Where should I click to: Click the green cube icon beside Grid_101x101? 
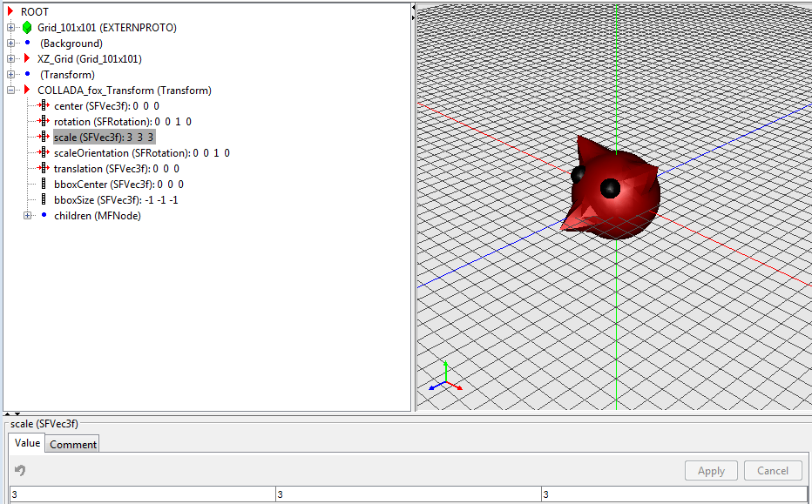coord(27,28)
